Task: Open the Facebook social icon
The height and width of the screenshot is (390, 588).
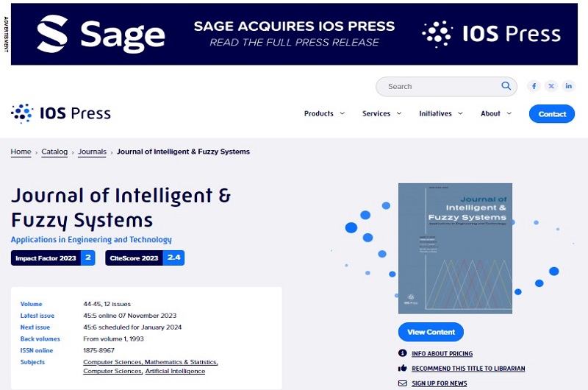Action: (534, 86)
